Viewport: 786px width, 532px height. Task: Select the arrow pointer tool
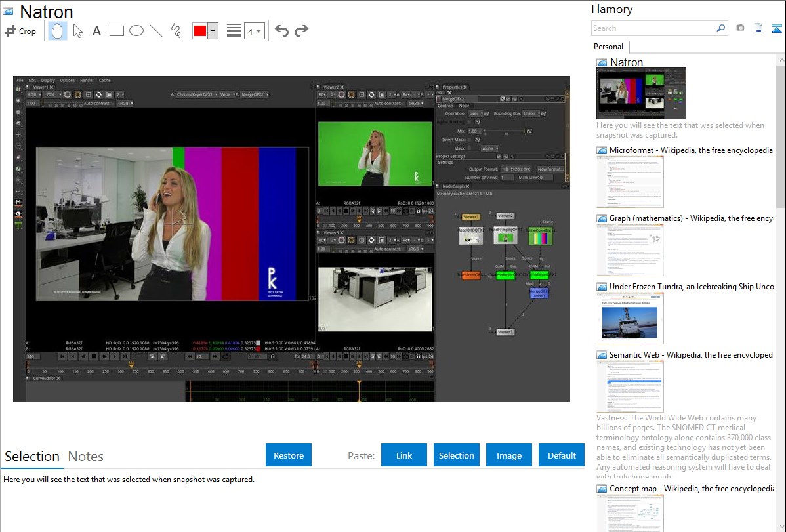(x=77, y=31)
